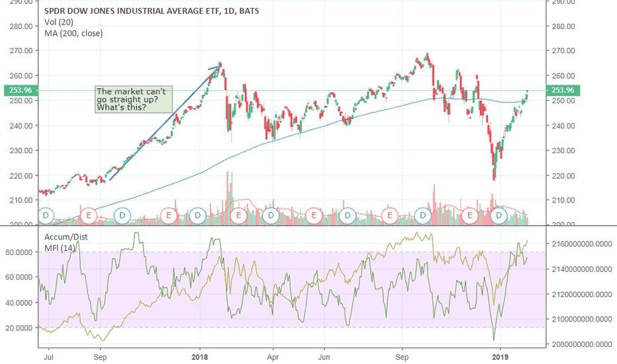Click 210.00 on the right price axis
The image size is (617, 364).
[x=563, y=201]
